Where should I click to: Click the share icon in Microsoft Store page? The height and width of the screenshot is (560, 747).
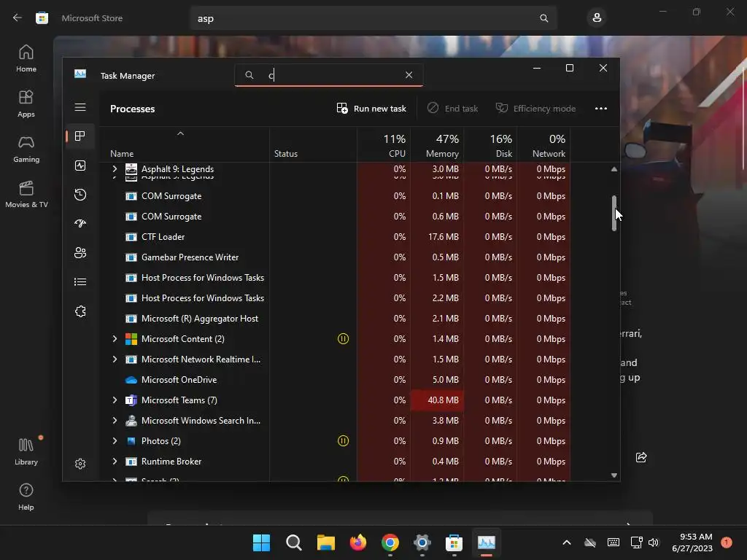pos(641,457)
